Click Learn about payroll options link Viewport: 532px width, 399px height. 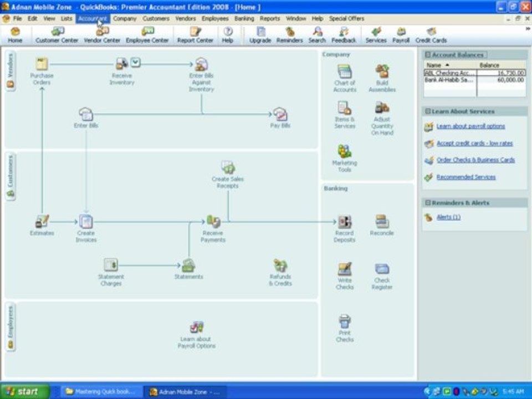point(470,126)
